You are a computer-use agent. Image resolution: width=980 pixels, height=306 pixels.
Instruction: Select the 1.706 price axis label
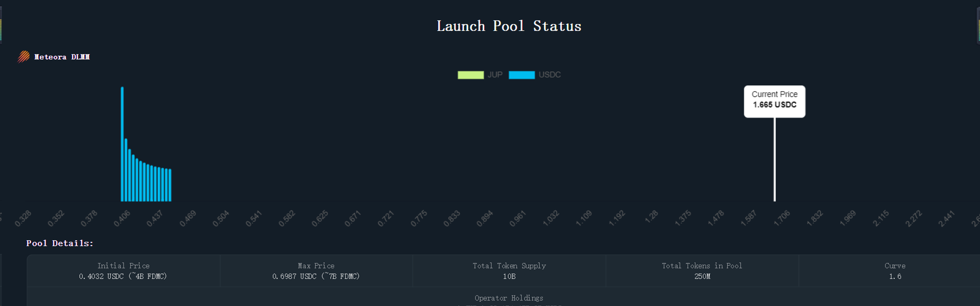[782, 218]
